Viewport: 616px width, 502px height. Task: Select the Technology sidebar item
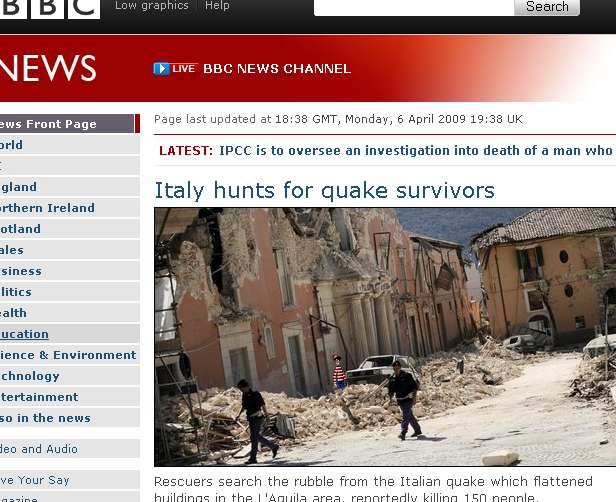[x=70, y=376]
